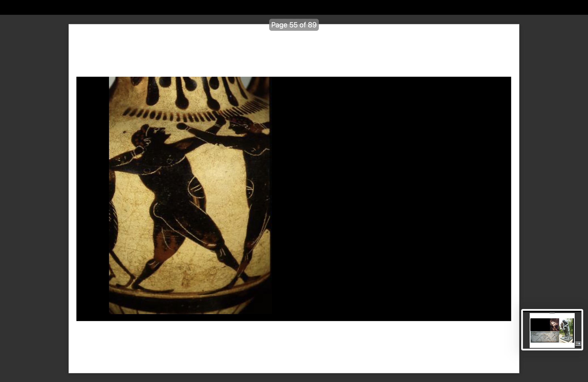Screen dimensions: 588x382
Task: Click the black strip left of the vase photo
Action: pos(92,197)
